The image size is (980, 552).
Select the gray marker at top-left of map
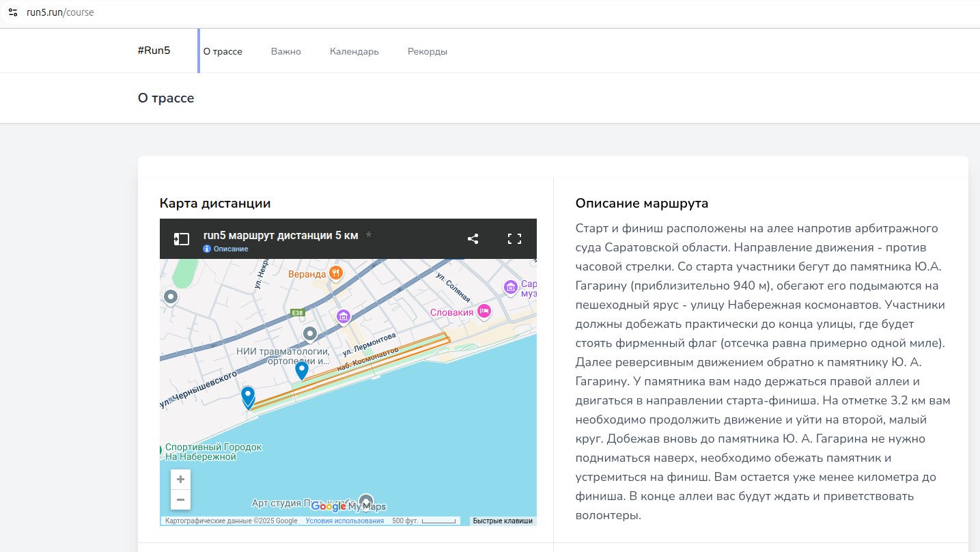(171, 296)
